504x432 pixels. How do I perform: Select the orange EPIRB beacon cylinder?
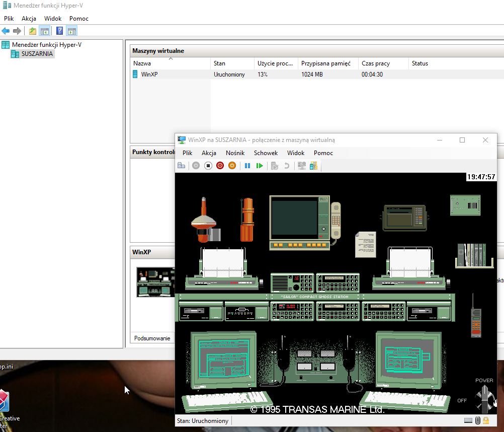pos(247,220)
